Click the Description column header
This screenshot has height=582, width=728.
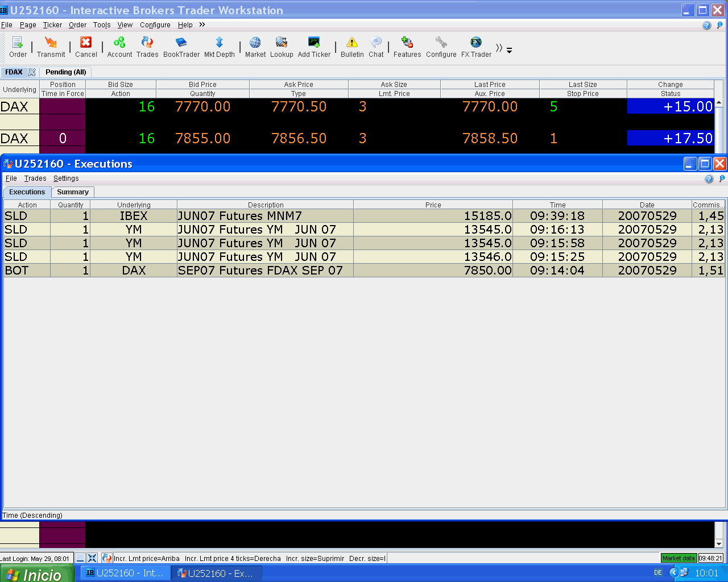266,205
